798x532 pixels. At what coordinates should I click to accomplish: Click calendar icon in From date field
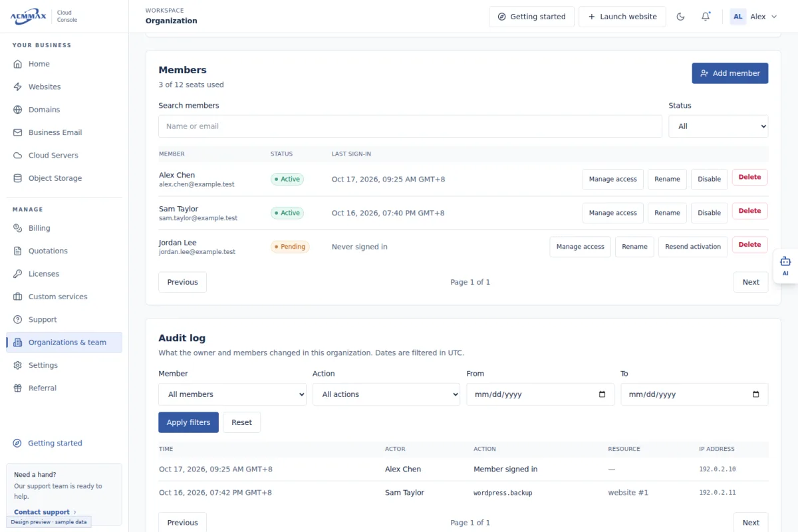tap(602, 394)
